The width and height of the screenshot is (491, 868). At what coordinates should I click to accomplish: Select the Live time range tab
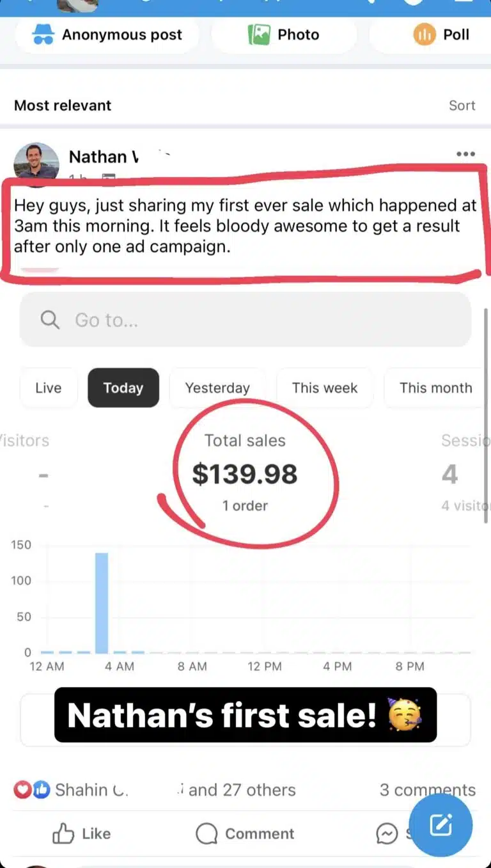(x=49, y=388)
